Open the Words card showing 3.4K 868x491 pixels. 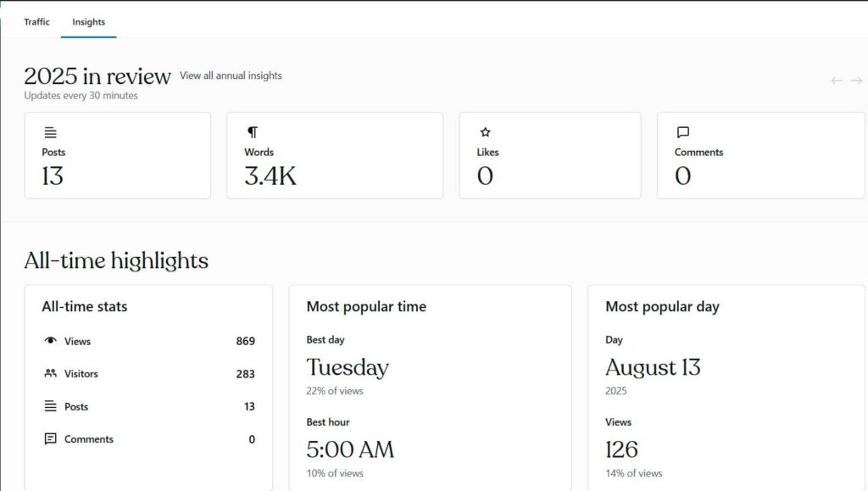pos(334,155)
